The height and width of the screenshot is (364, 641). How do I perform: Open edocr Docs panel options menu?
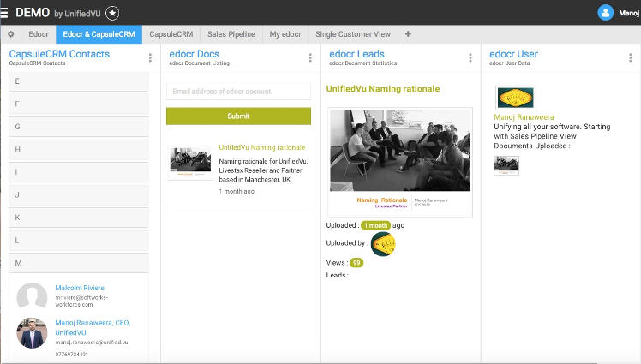click(310, 57)
